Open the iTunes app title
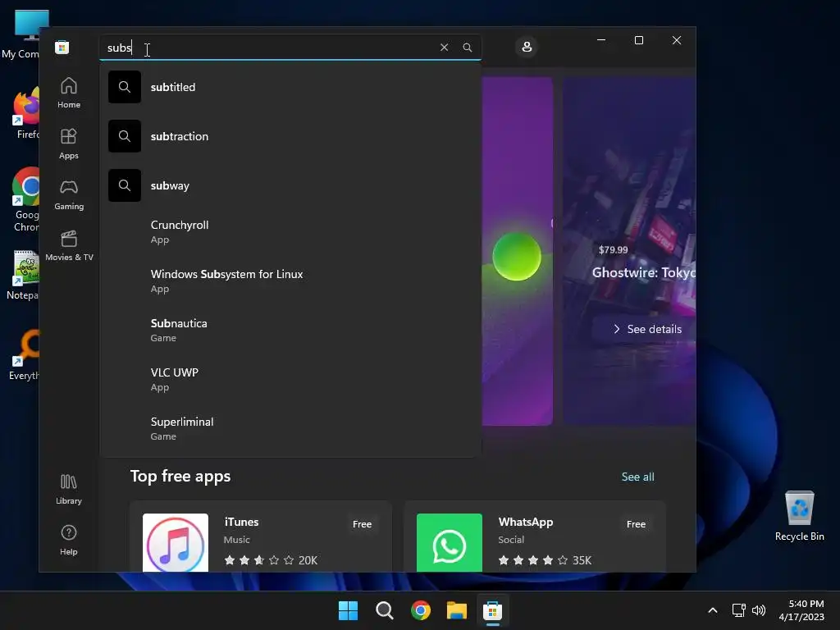Screen dimensions: 840x630 (242, 522)
